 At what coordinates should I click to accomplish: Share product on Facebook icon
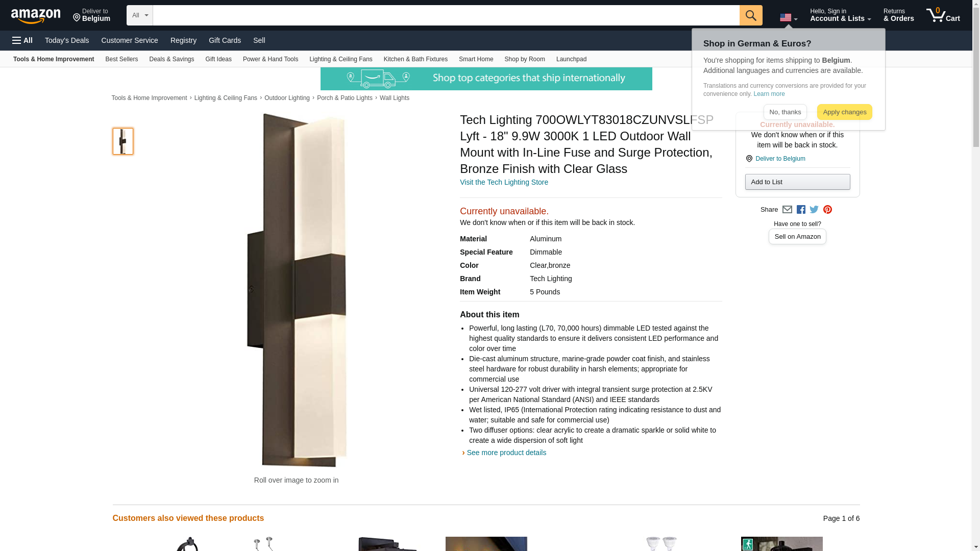pyautogui.click(x=801, y=210)
